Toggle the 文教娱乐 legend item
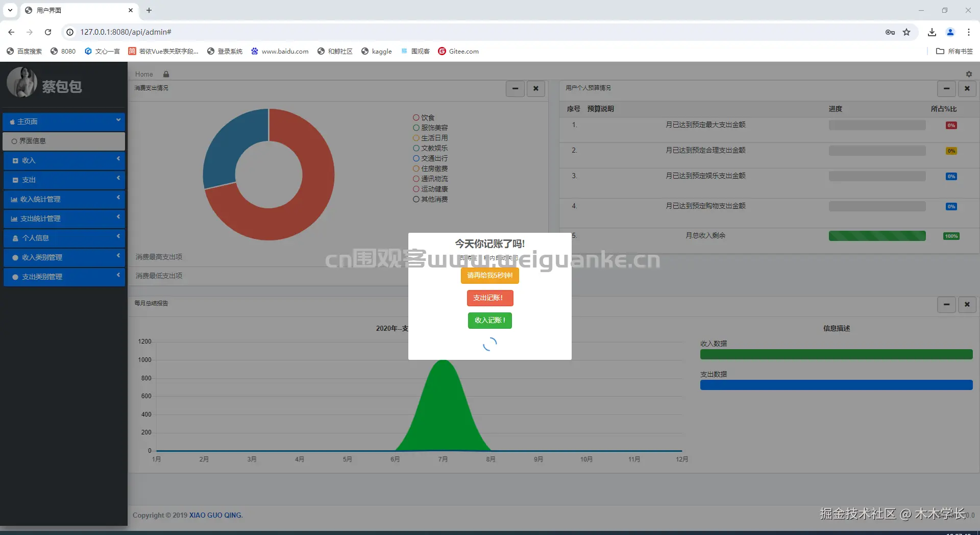 [x=430, y=149]
